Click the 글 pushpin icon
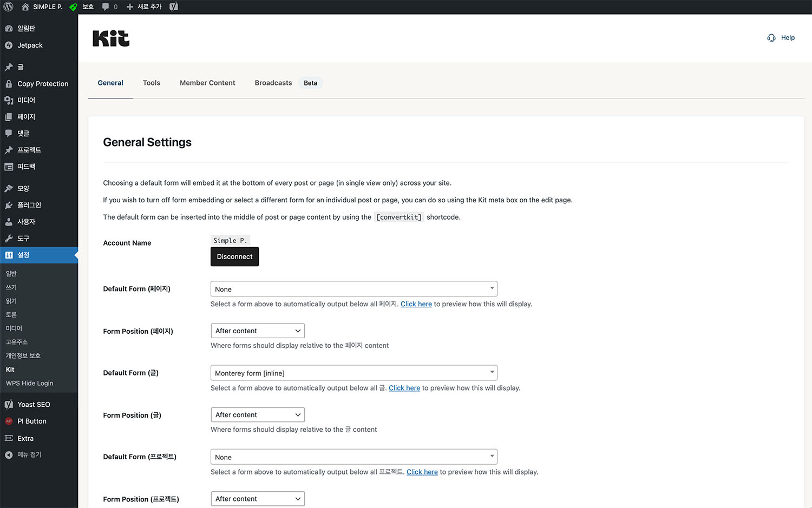 click(9, 67)
